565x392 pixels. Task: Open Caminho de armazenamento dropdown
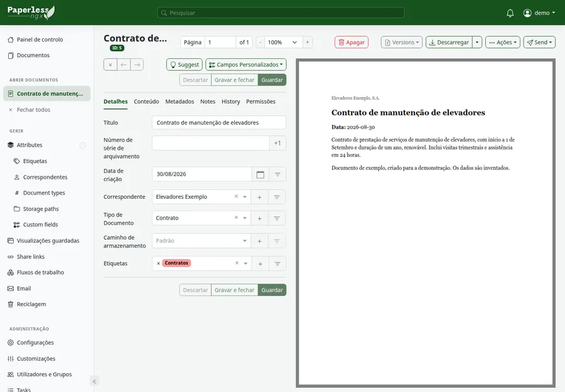click(x=202, y=241)
